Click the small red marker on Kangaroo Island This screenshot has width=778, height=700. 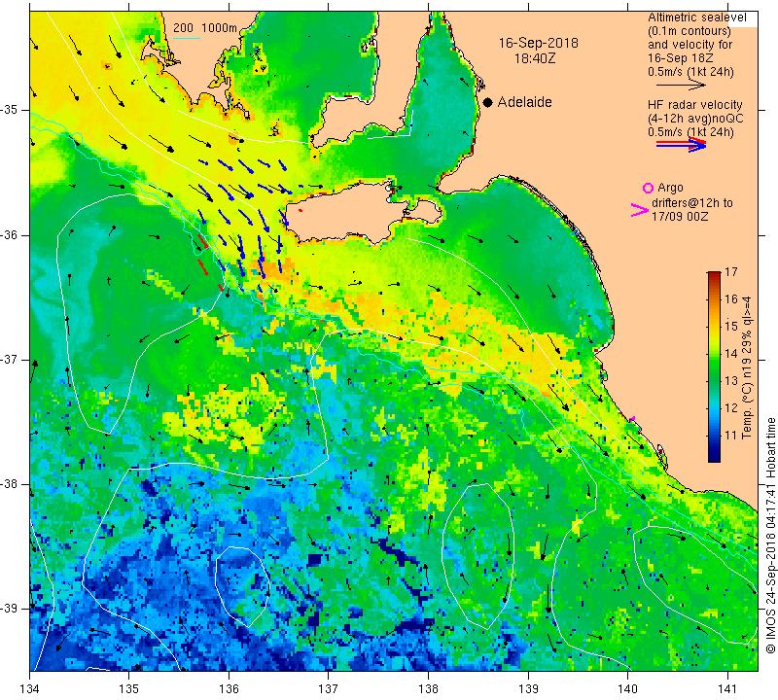pos(301,210)
